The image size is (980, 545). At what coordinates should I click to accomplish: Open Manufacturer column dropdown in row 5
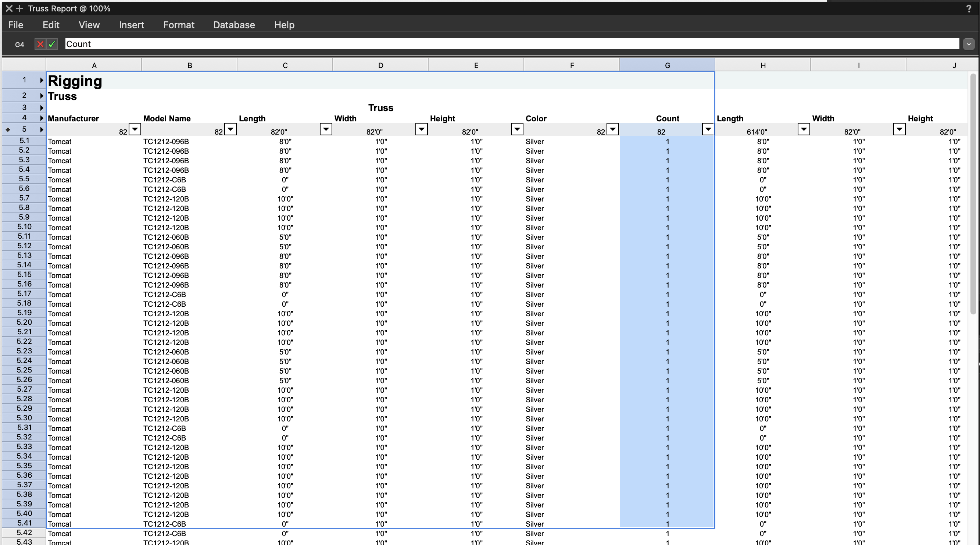click(x=135, y=129)
